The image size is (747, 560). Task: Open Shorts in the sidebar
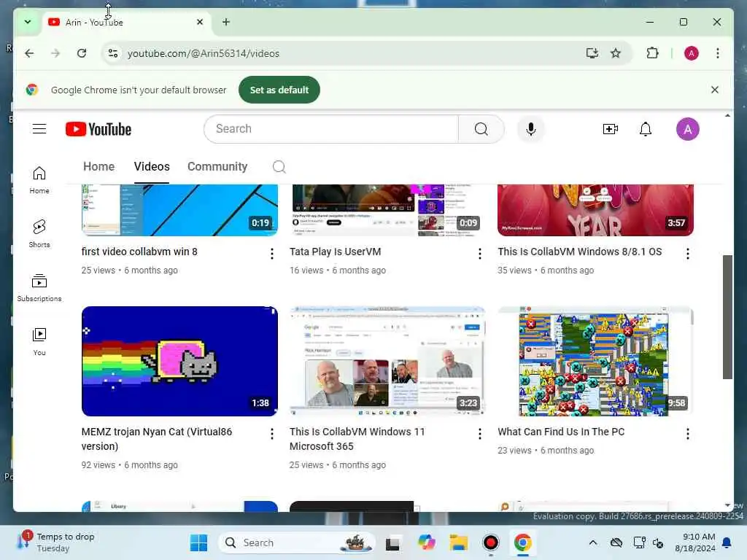(39, 234)
